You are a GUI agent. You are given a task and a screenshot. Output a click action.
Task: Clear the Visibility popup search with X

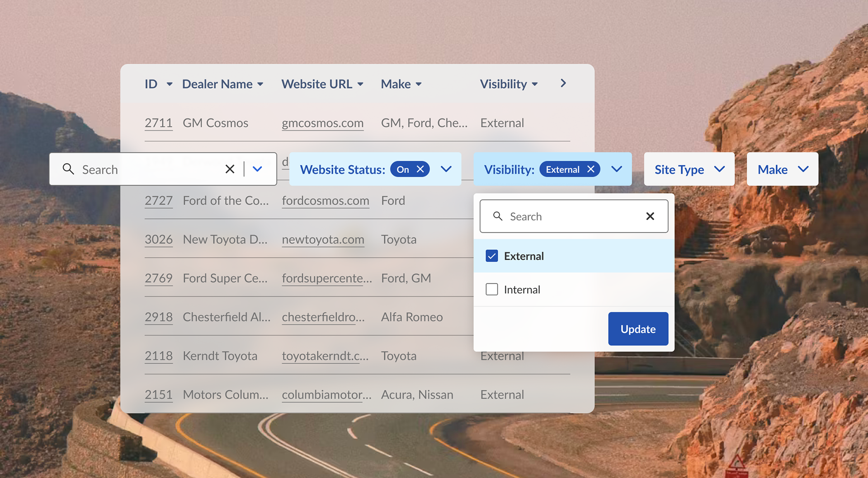tap(650, 216)
